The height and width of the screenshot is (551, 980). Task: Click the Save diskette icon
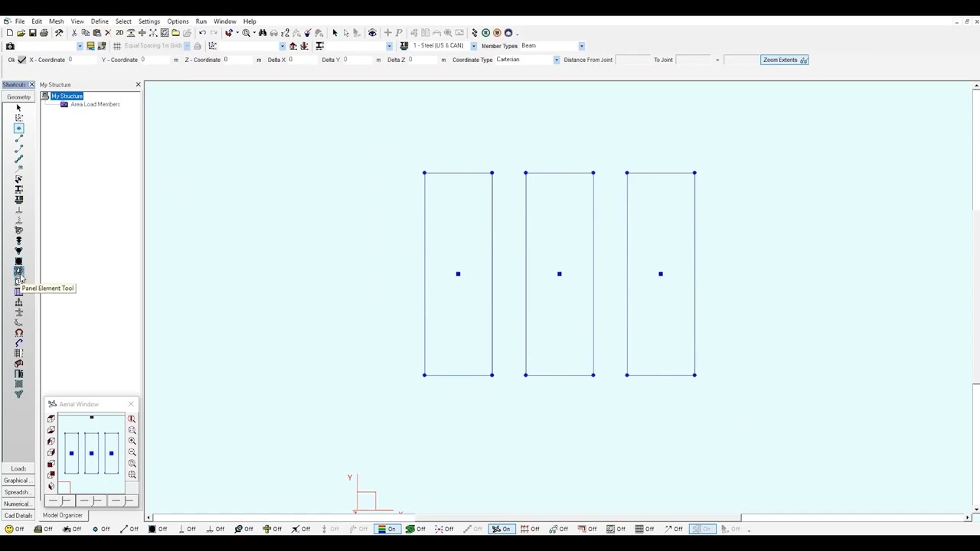[x=32, y=33]
